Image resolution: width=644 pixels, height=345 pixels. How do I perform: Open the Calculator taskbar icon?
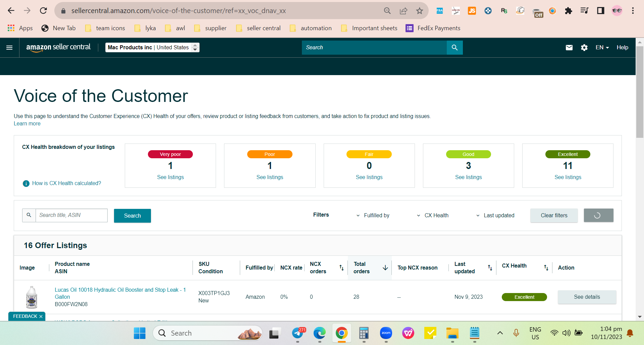(x=364, y=333)
